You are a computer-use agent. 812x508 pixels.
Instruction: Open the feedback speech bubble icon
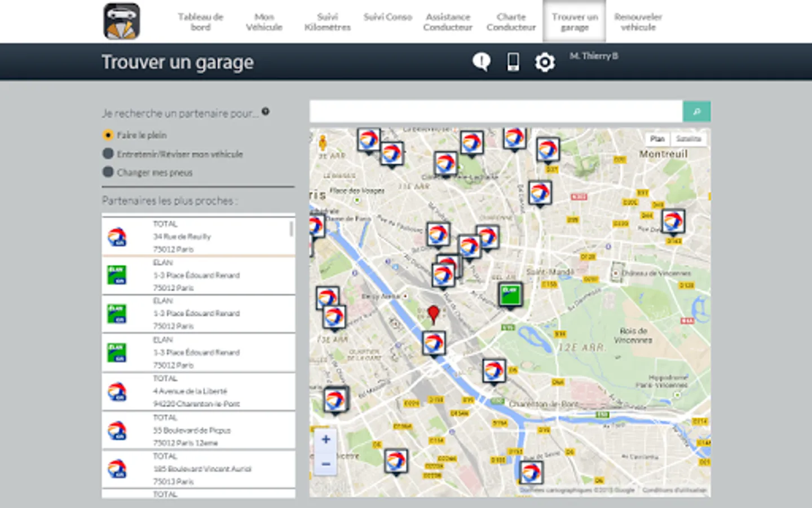481,62
